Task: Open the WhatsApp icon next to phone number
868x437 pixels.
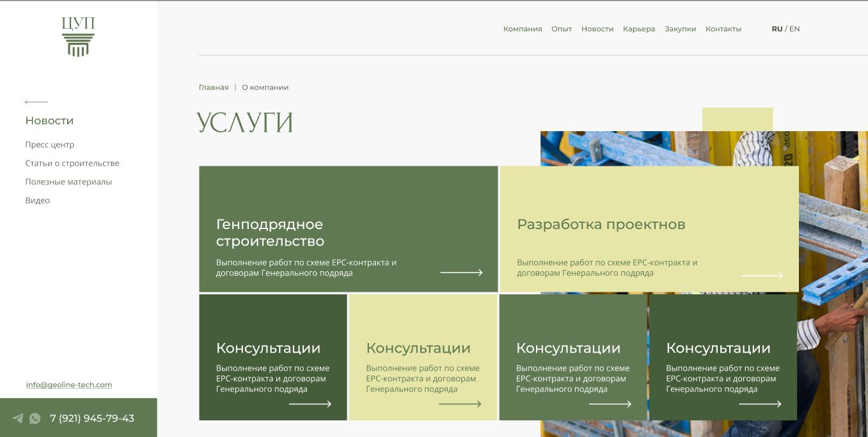Action: coord(35,418)
